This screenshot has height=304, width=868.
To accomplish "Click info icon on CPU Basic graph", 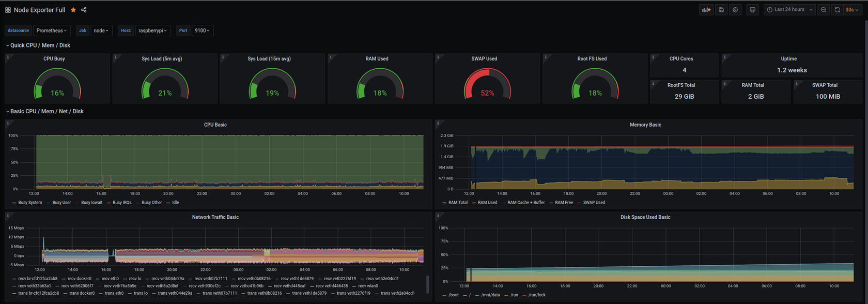I will (8, 123).
